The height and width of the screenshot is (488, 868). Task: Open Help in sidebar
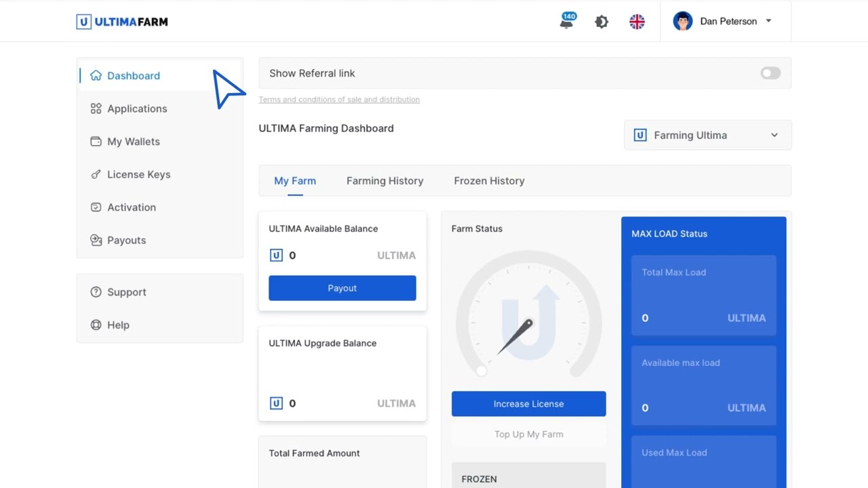[x=160, y=325]
